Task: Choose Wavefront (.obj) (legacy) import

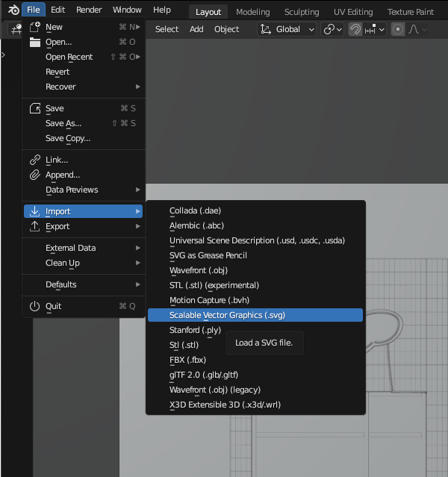Action: tap(255, 390)
